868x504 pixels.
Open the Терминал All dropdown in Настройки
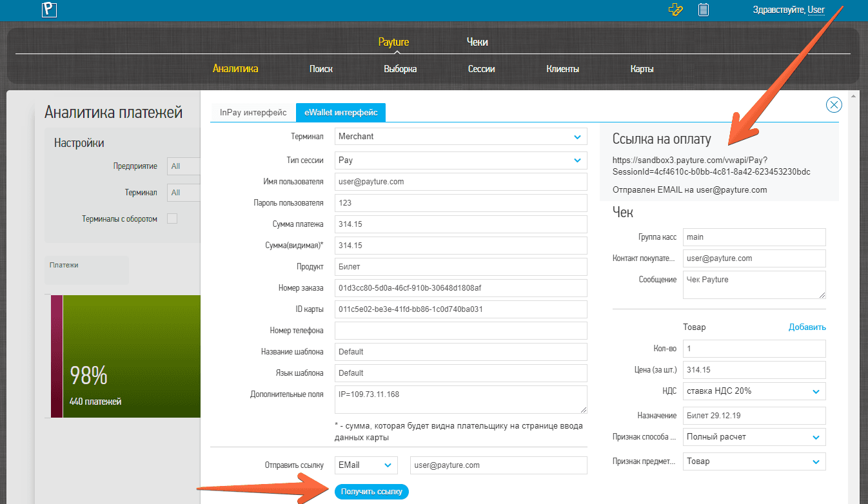(x=184, y=193)
